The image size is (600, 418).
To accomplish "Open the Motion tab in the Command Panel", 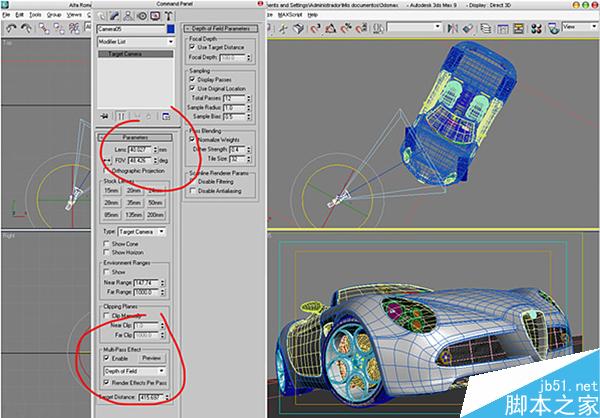I will [142, 16].
